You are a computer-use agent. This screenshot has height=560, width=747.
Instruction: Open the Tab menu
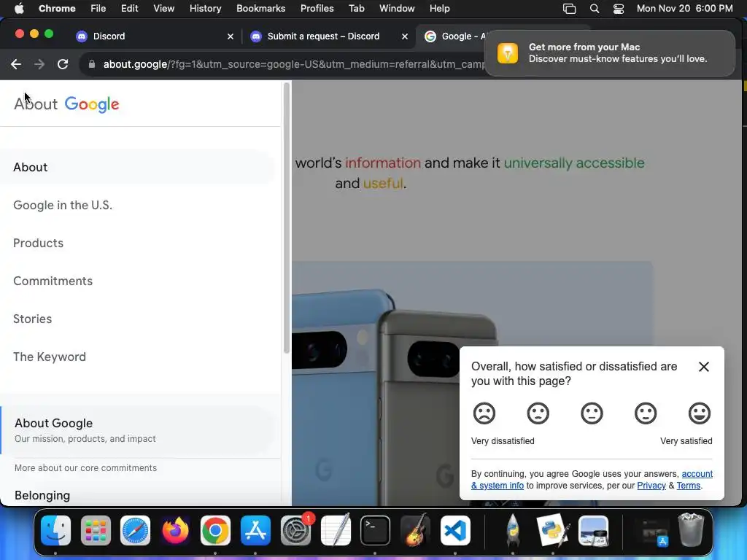(356, 8)
